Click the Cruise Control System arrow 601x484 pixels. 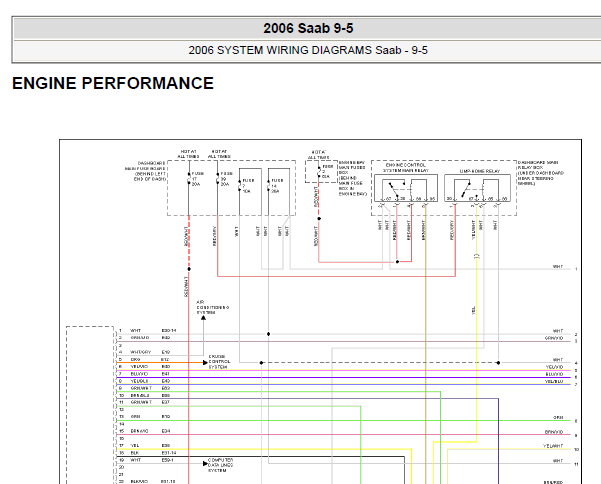point(205,362)
